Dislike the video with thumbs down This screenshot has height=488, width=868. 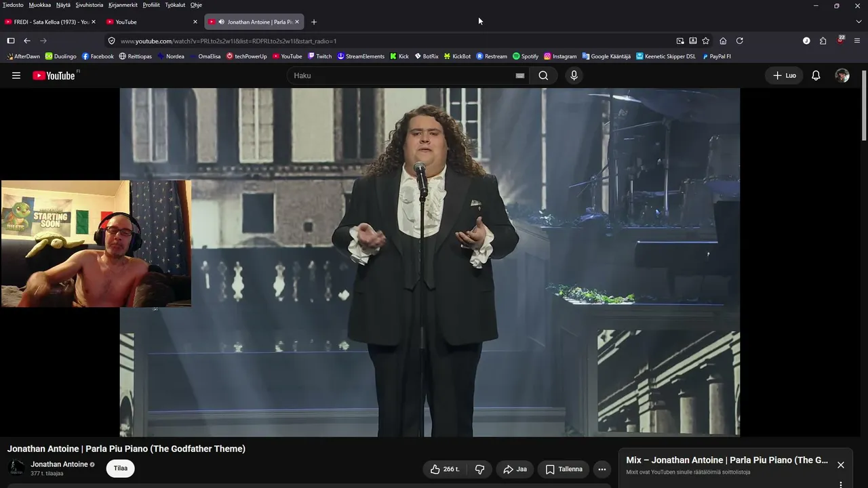point(480,469)
